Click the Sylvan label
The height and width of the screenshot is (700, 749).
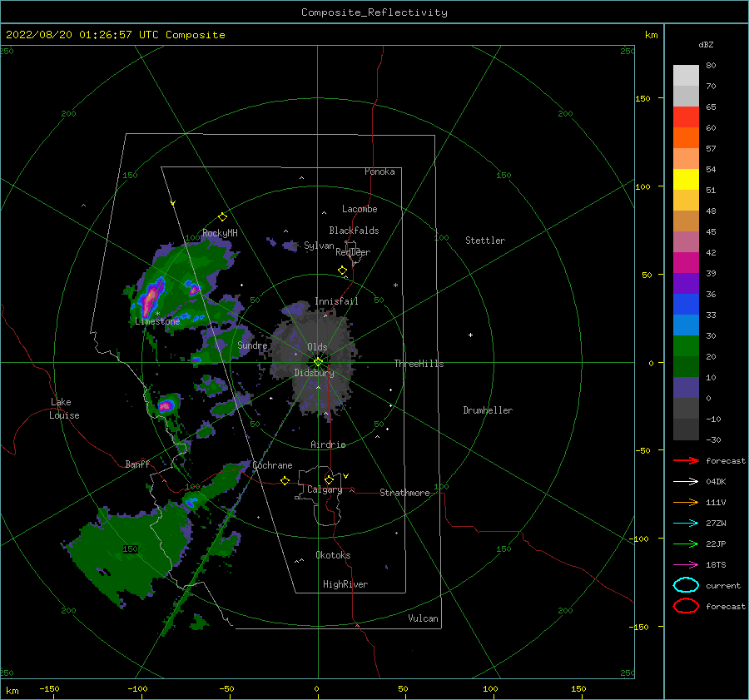[319, 246]
